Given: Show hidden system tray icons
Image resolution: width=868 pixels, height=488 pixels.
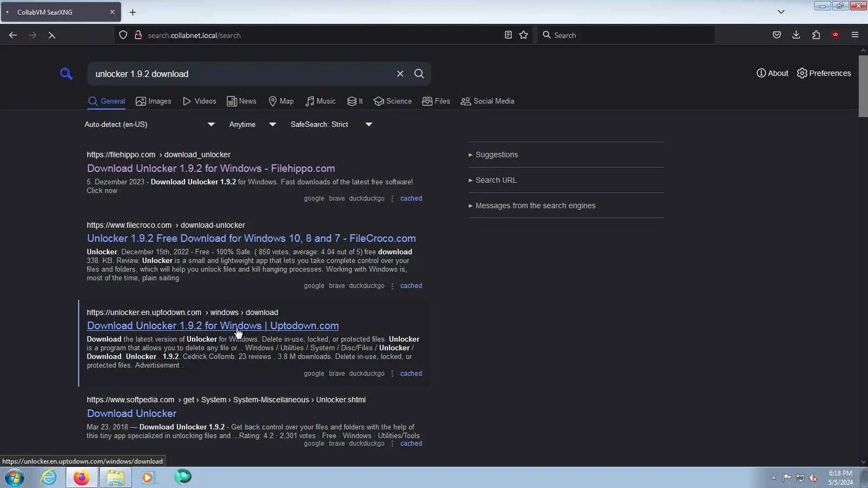Looking at the screenshot, I should click(x=774, y=478).
